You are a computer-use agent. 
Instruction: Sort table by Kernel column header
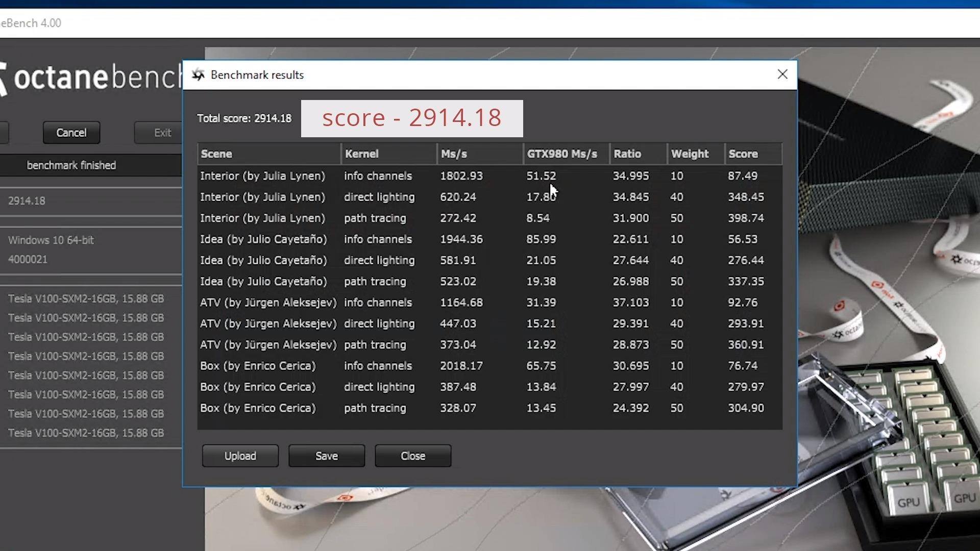click(389, 154)
